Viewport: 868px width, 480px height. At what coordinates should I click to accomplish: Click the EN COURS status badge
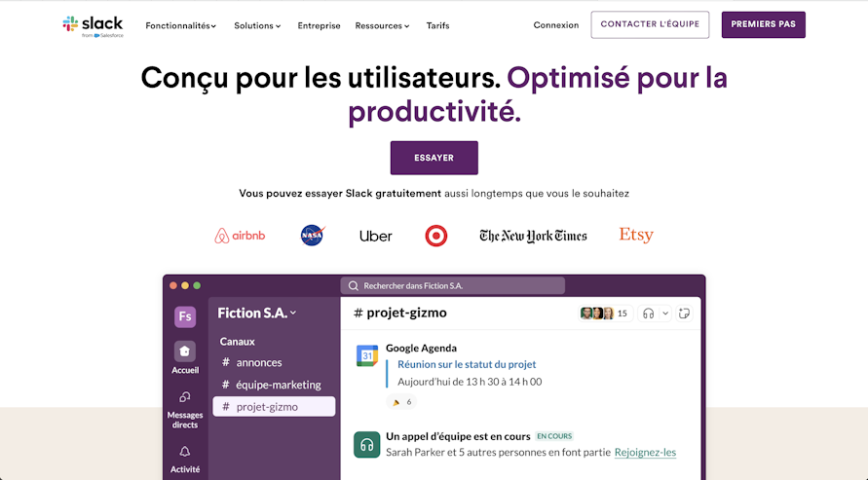point(554,436)
